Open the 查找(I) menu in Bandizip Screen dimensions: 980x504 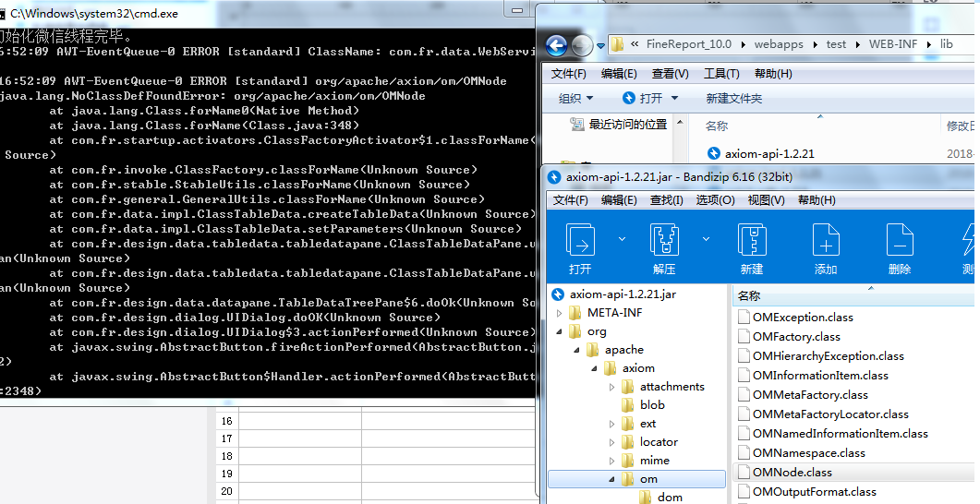(x=666, y=200)
